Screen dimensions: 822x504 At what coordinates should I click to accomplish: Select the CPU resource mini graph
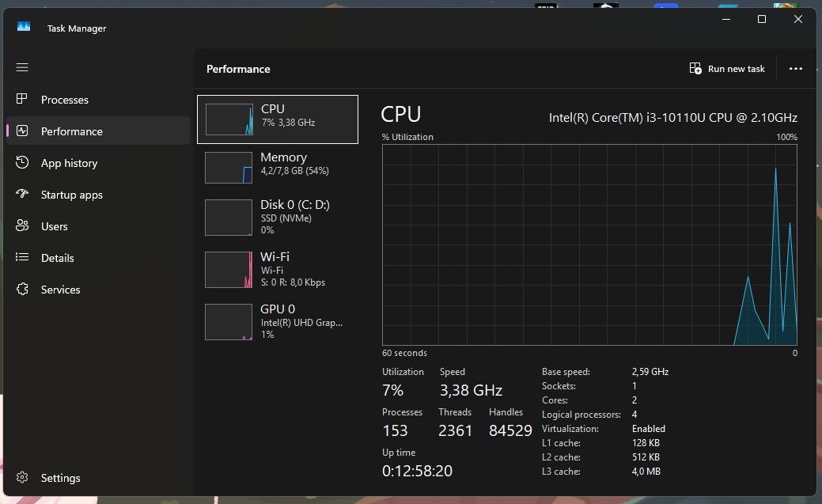tap(229, 119)
